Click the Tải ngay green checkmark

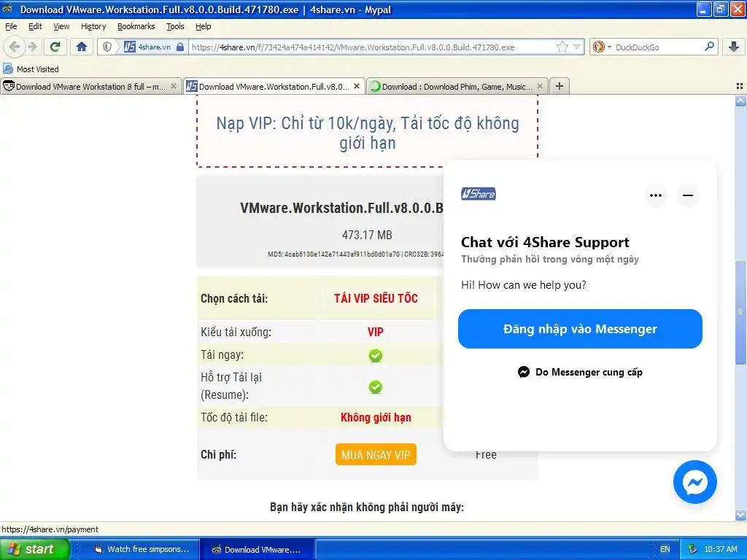(376, 355)
